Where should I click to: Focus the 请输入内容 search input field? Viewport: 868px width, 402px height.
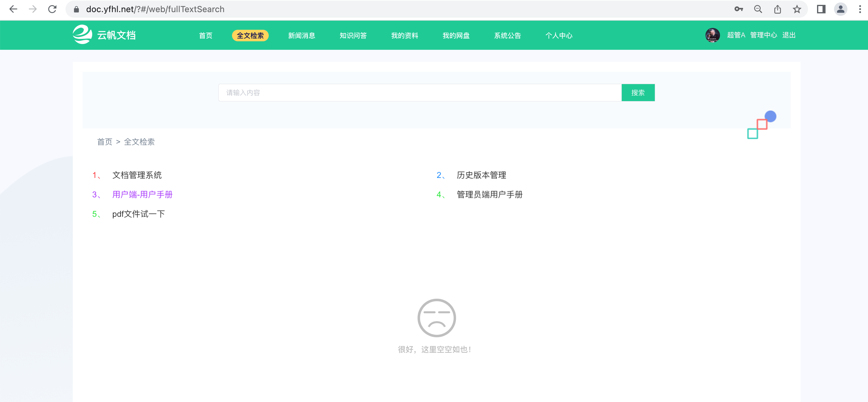pos(420,92)
